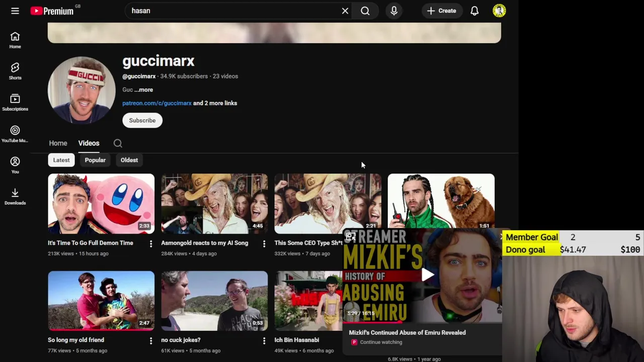Open Ich Bin Hasanabi video title

pyautogui.click(x=297, y=340)
